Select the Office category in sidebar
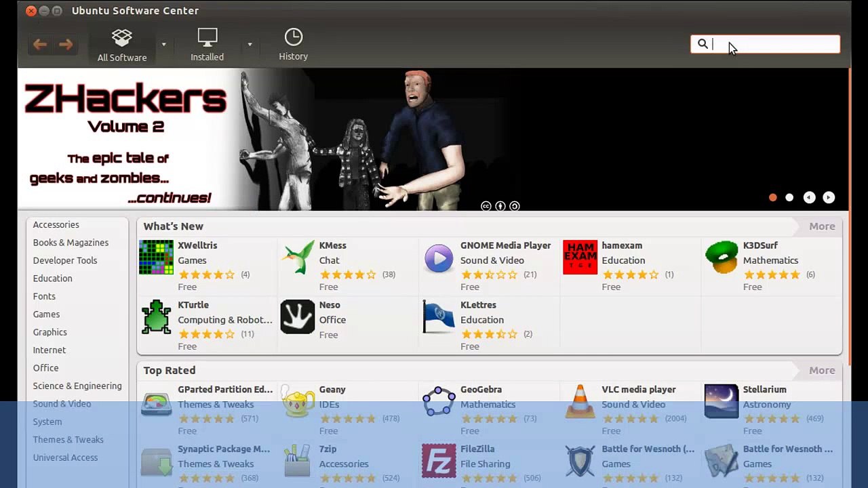This screenshot has height=488, width=868. pyautogui.click(x=45, y=368)
